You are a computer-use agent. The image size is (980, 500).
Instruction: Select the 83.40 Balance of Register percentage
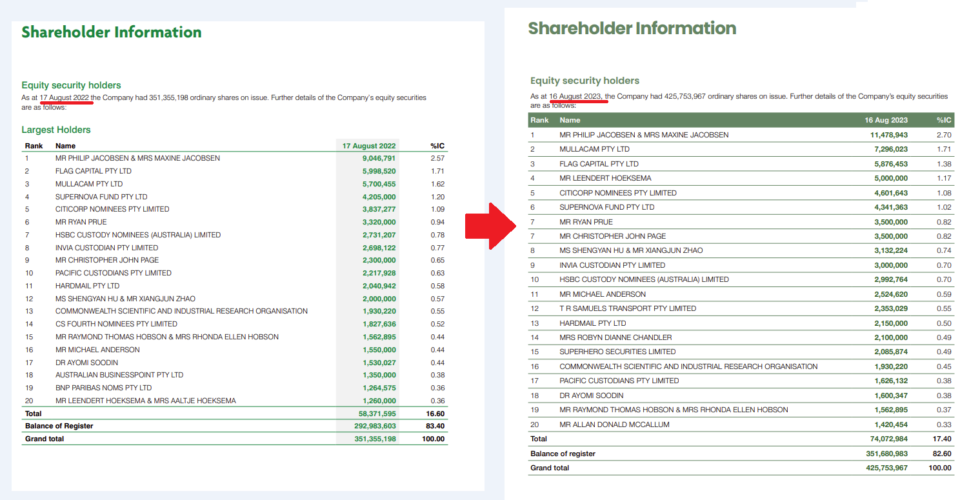[435, 426]
